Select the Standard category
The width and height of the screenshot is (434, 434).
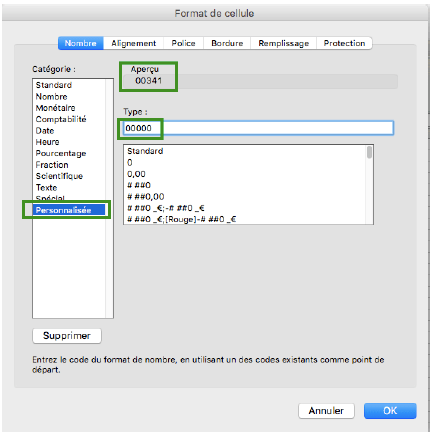[x=69, y=85]
